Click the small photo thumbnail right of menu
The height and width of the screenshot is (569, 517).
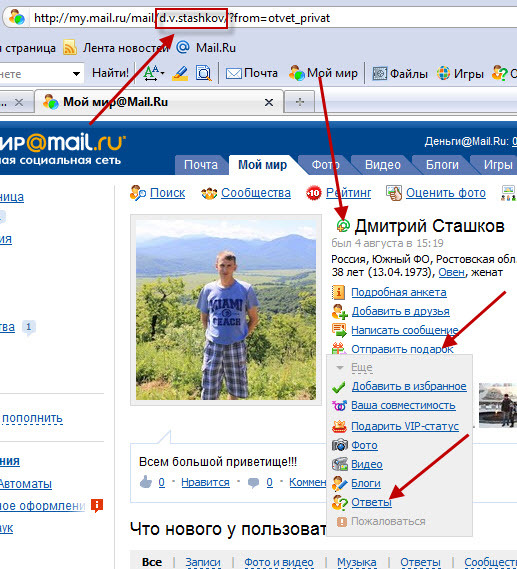tap(498, 405)
